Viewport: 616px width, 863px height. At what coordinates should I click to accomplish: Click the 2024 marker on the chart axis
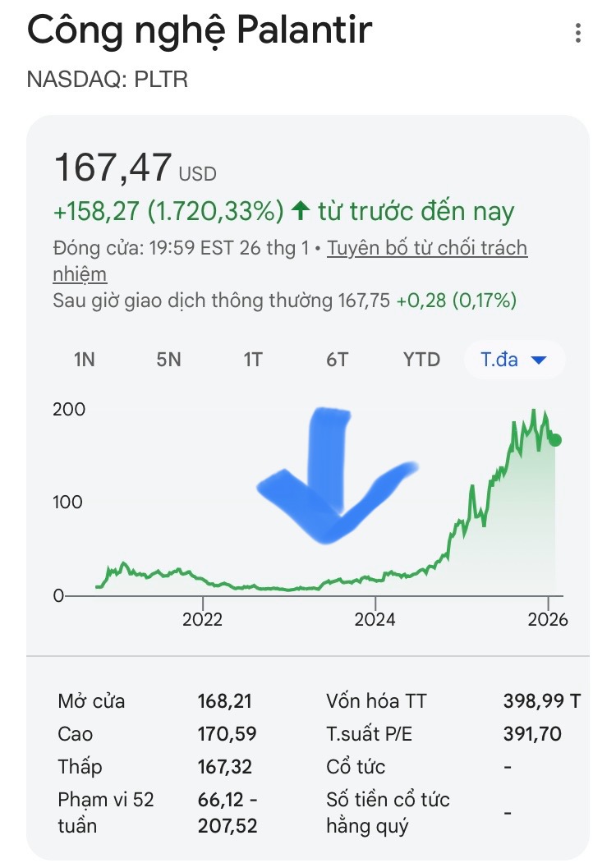(x=375, y=619)
